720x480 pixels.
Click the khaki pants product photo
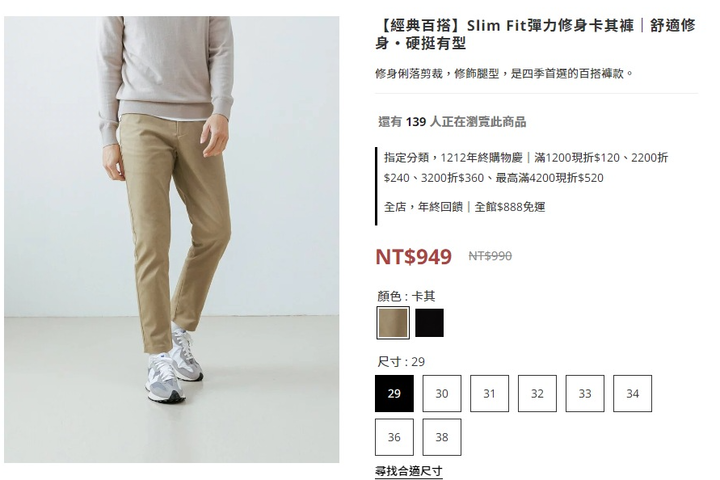[172, 239]
